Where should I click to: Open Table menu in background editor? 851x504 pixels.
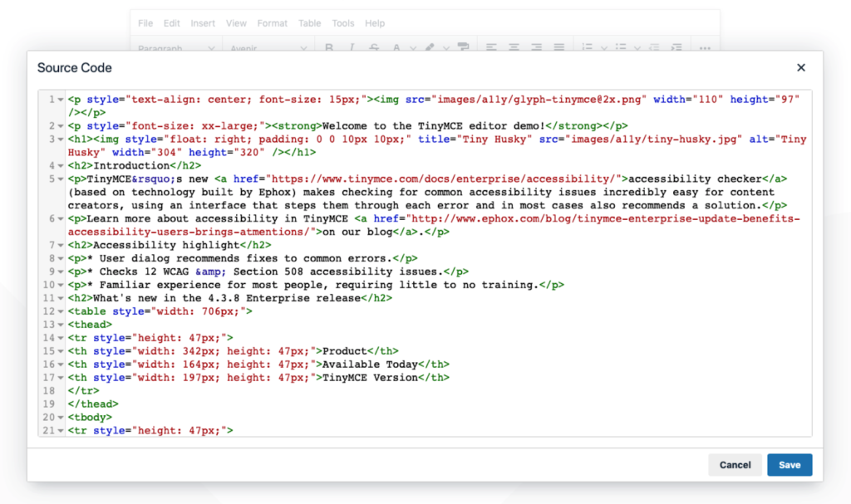(310, 23)
